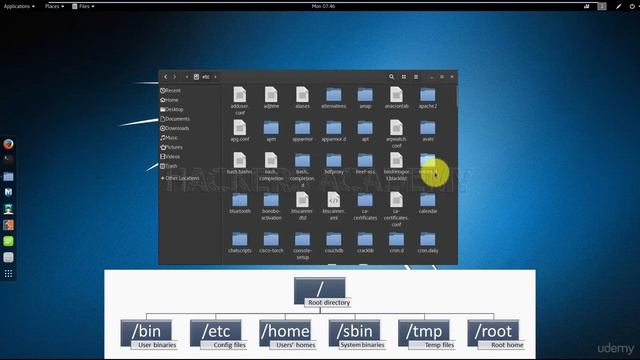Select the bonobo-activation folder

click(271, 207)
